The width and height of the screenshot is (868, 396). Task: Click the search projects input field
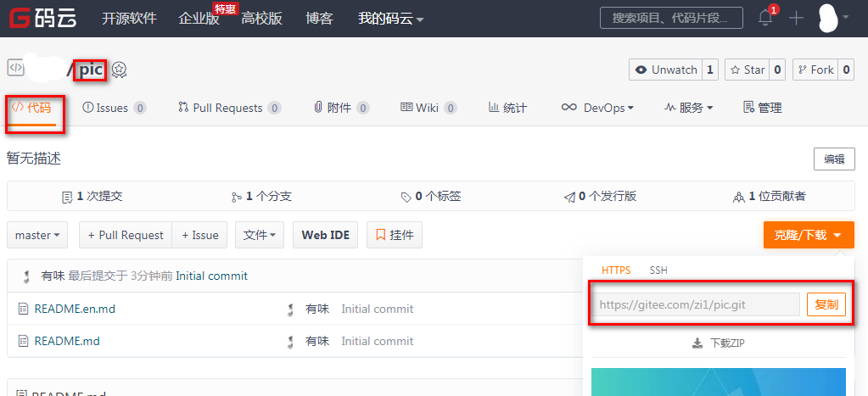tap(671, 18)
